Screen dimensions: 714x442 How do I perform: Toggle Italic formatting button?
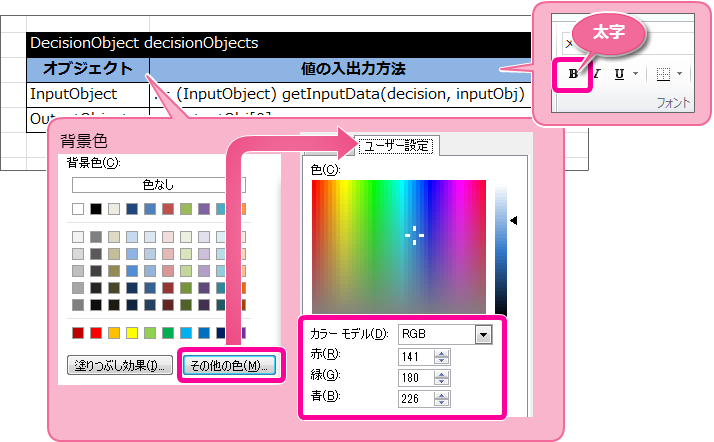pyautogui.click(x=597, y=74)
